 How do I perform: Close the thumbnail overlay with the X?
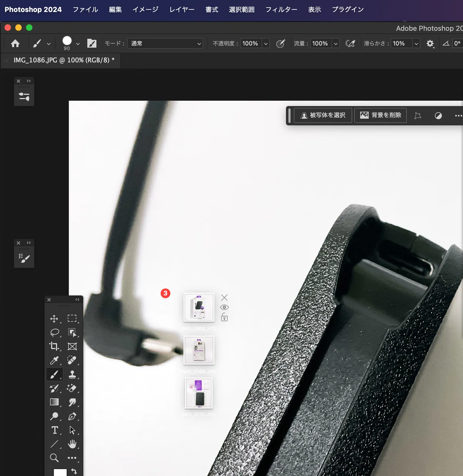[224, 298]
